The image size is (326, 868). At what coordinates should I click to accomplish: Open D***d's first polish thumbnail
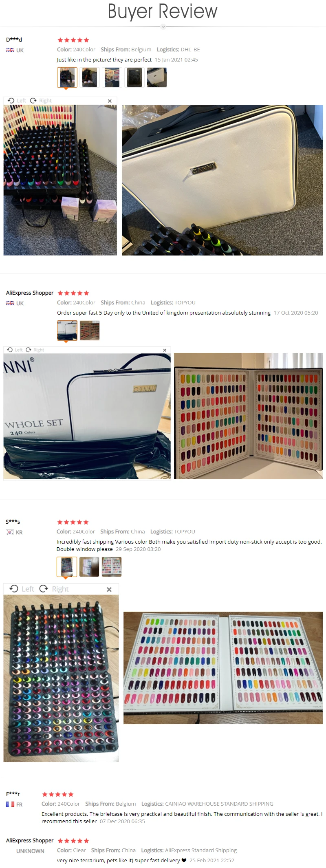(x=67, y=77)
